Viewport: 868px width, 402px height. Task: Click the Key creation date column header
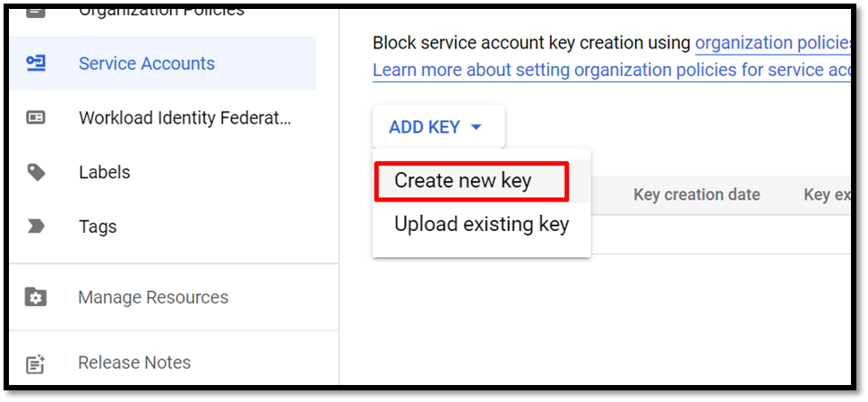[x=696, y=194]
